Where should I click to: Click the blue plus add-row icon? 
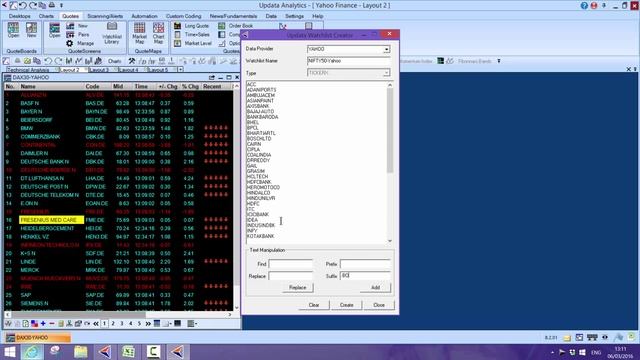pos(43,324)
